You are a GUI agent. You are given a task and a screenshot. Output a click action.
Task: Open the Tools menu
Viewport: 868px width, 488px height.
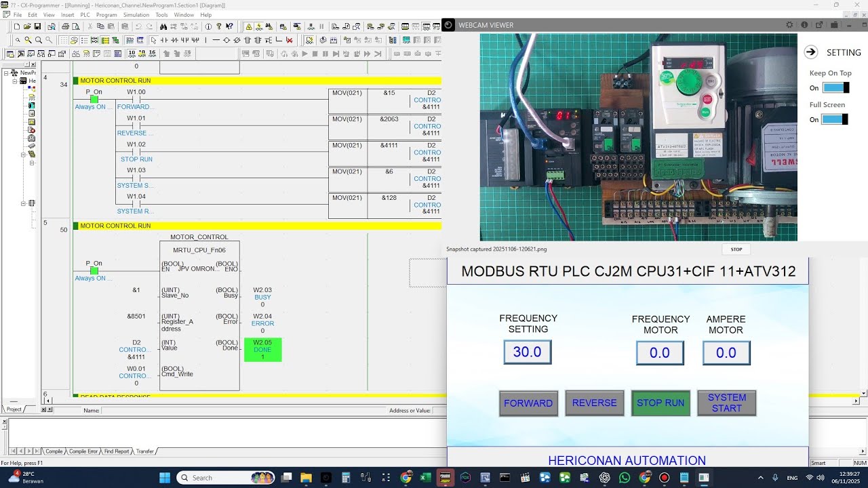point(161,15)
